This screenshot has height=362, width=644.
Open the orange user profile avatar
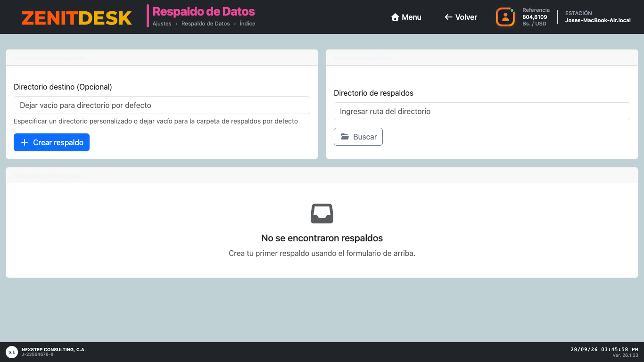pos(505,17)
